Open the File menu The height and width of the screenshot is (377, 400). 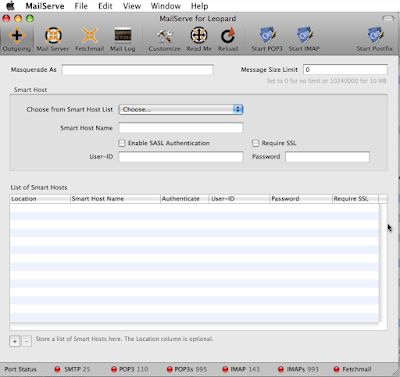point(81,6)
